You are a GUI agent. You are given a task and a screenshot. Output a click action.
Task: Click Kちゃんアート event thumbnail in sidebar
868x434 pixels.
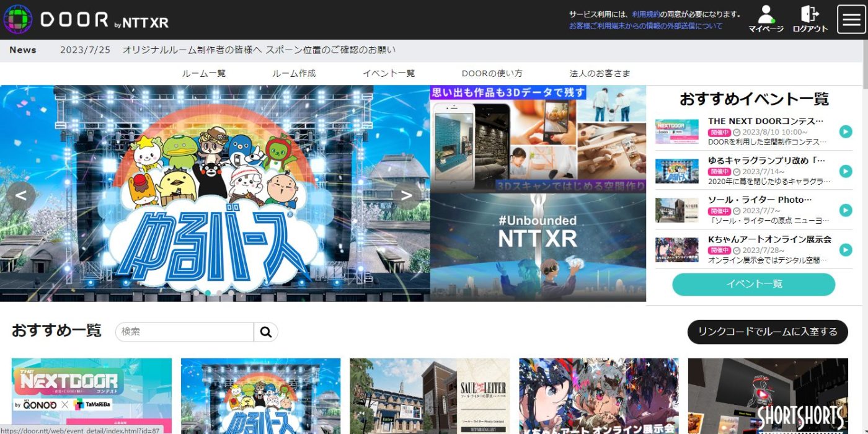pyautogui.click(x=677, y=250)
